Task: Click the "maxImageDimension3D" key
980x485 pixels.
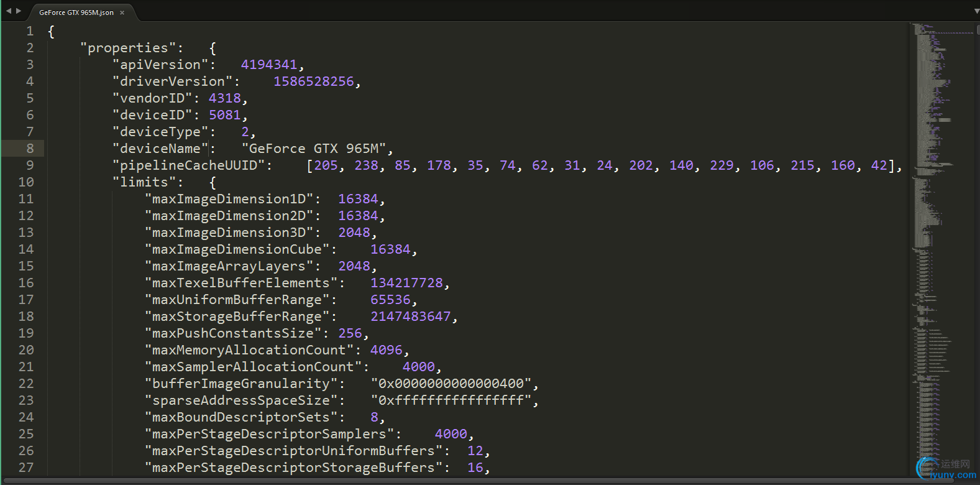Action: pyautogui.click(x=229, y=233)
